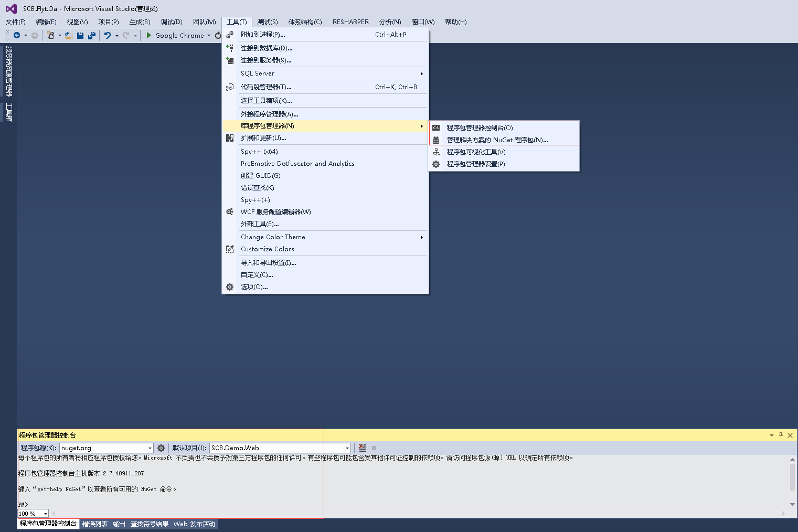This screenshot has width=798, height=532.
Task: Open navigate backward history dropdown arrow
Action: point(25,36)
